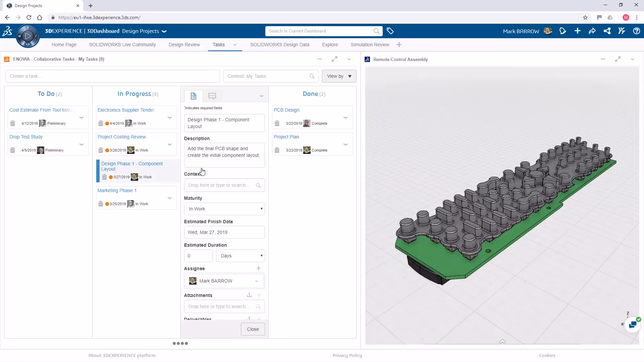The image size is (644, 362).
Task: Click the plus icon next to Attachments
Action: [259, 295]
